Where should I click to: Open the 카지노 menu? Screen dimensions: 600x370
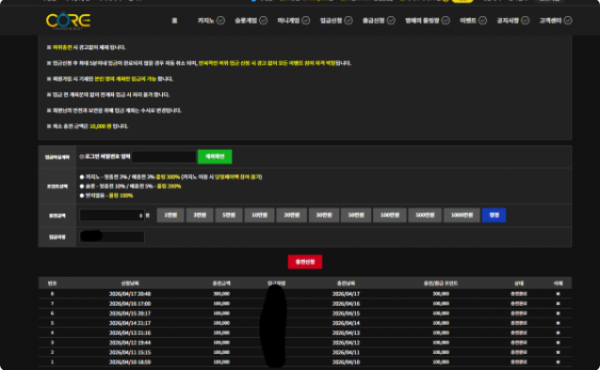point(206,21)
